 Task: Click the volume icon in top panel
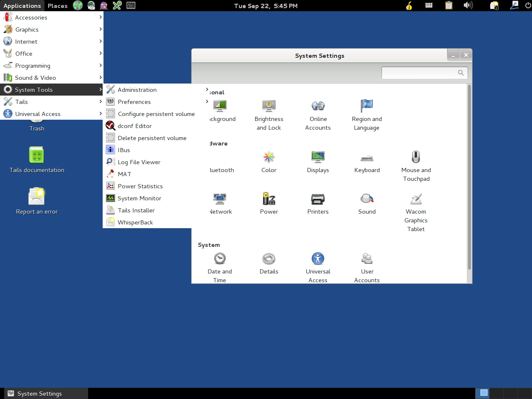click(x=468, y=5)
